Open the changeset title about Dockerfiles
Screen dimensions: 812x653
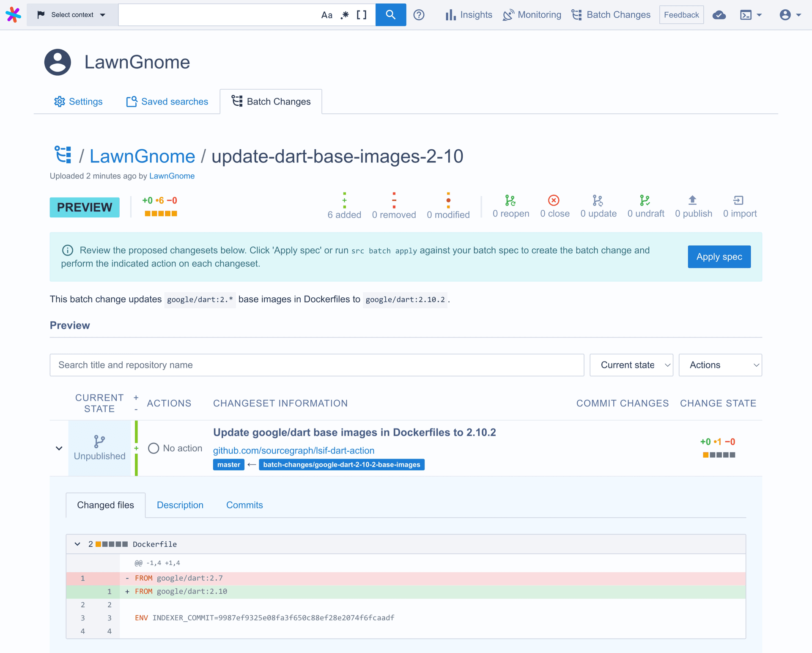coord(354,432)
